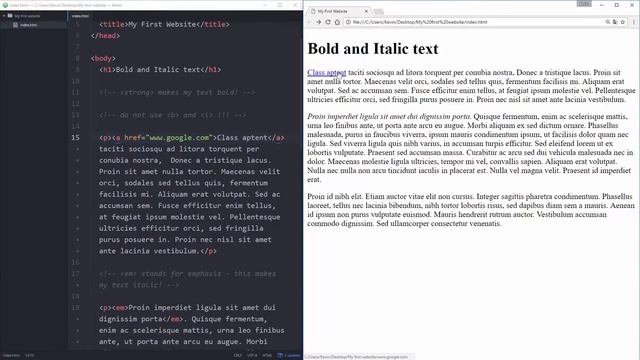
Task: Change line ending CRLF in status bar
Action: (x=238, y=356)
